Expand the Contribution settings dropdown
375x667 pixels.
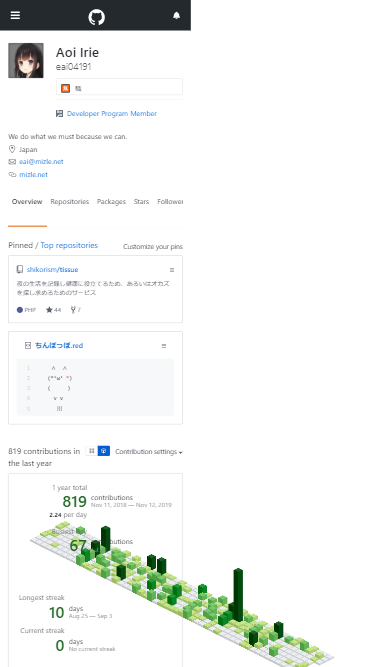149,452
